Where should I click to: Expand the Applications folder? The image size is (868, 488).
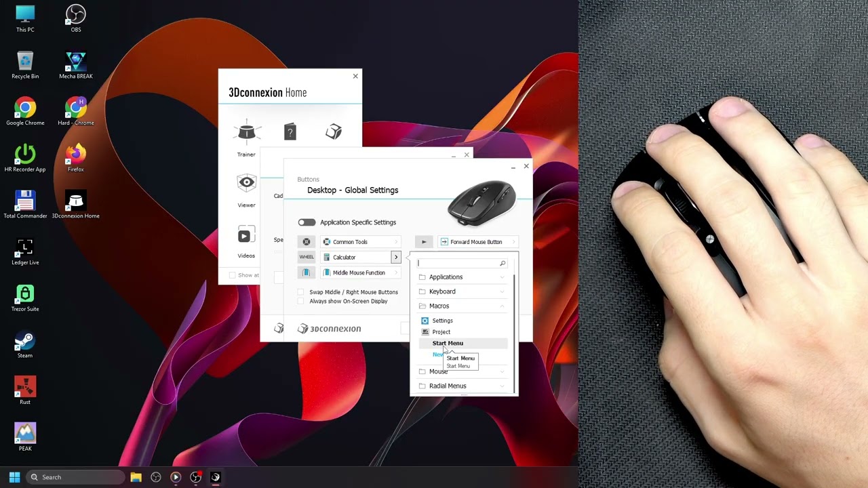pos(462,277)
